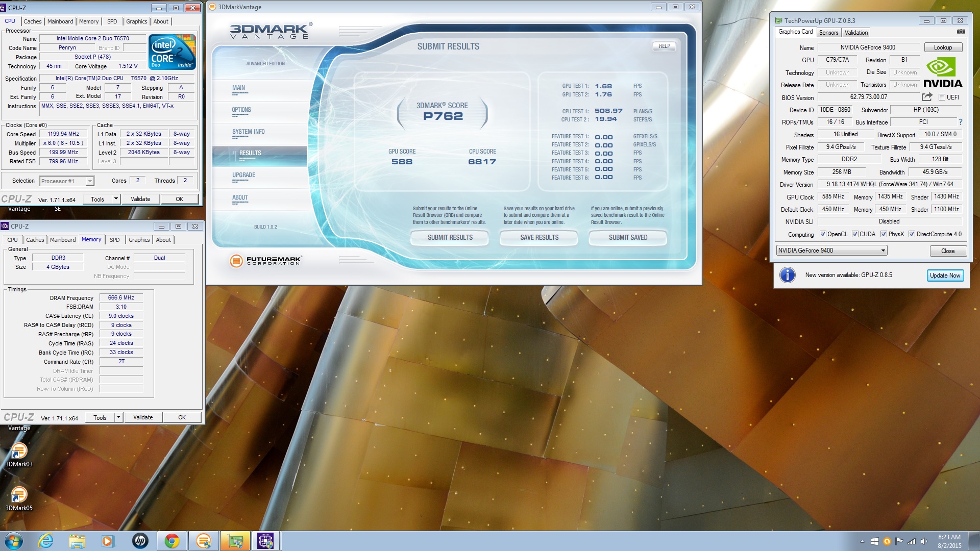
Task: Open the Processor #1 selection dropdown
Action: coord(67,181)
